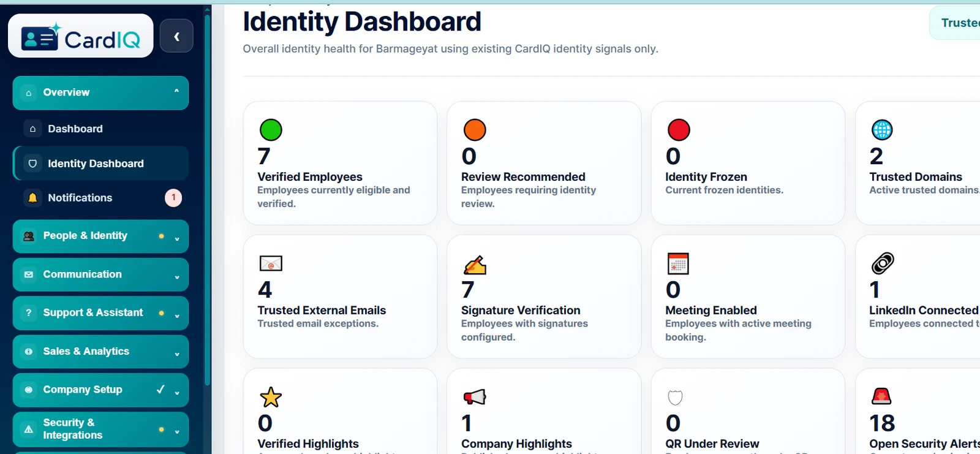Expand the Company Setup section
This screenshot has height=454, width=980.
(x=100, y=390)
